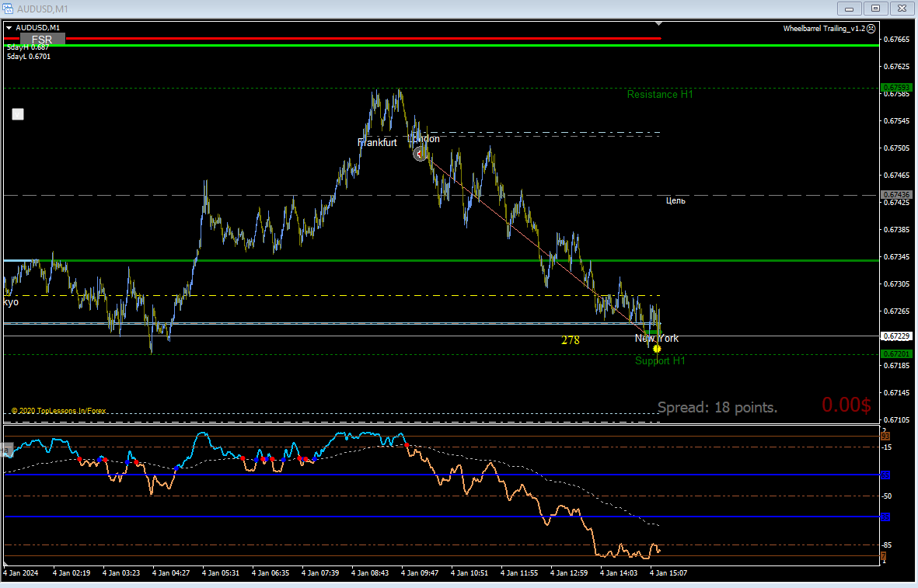Click the Resistance H1 label

[x=660, y=94]
